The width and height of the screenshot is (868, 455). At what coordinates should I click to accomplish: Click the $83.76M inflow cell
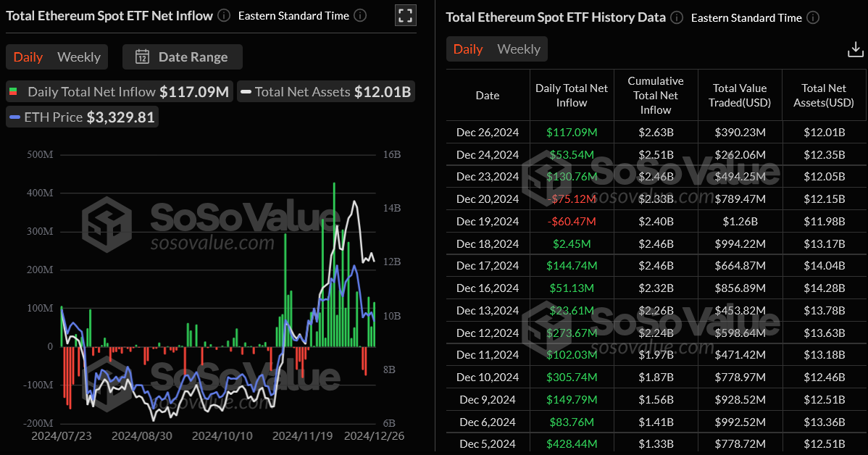(572, 422)
